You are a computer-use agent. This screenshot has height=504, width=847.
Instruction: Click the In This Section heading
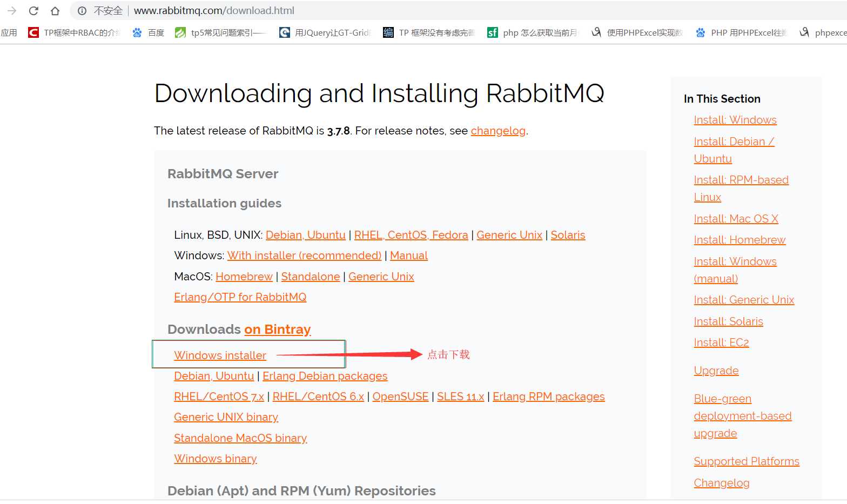pos(722,99)
